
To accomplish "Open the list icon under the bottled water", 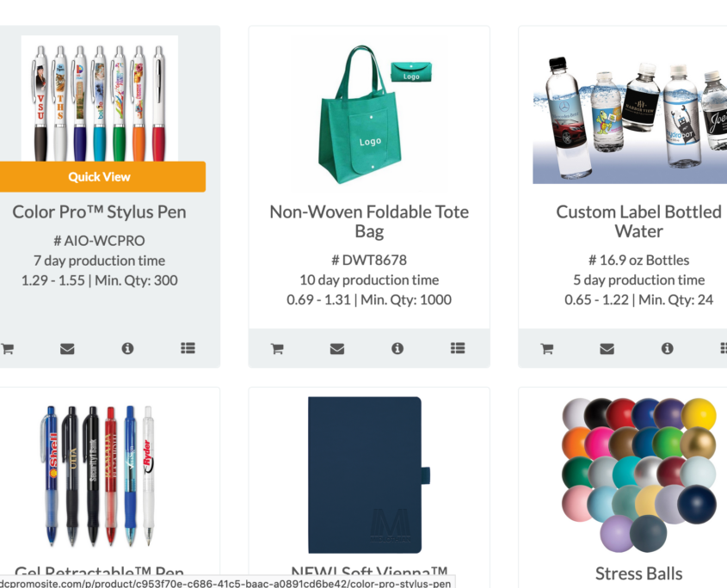I will coord(724,348).
